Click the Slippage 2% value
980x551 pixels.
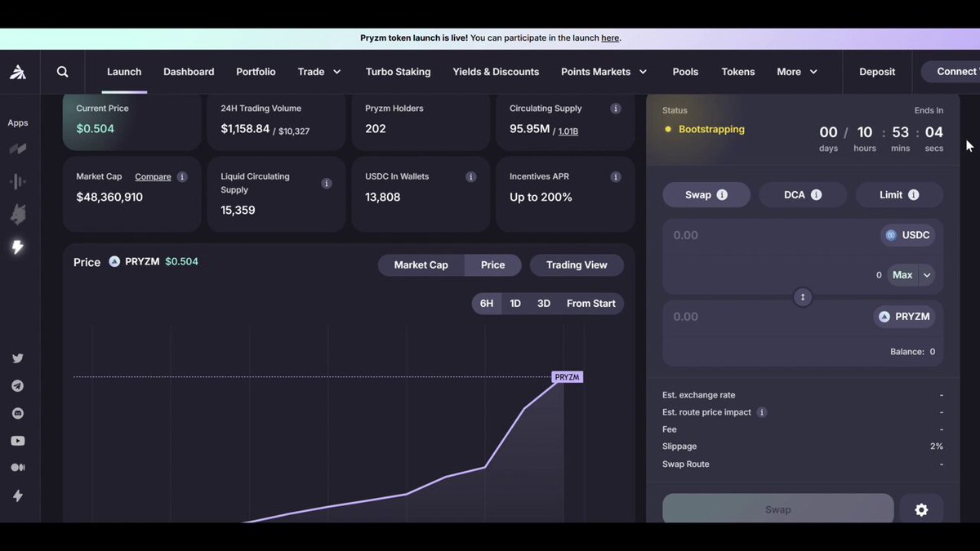tap(937, 447)
